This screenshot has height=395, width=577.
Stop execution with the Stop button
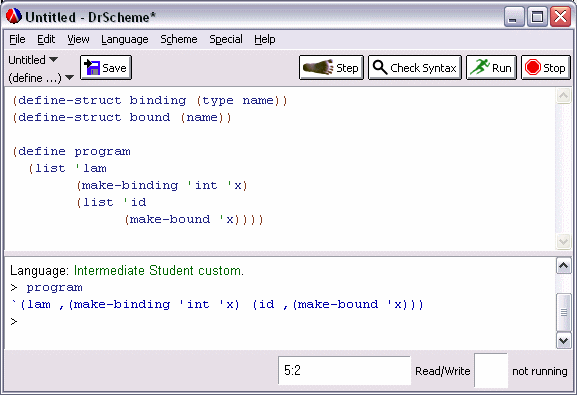pos(546,68)
